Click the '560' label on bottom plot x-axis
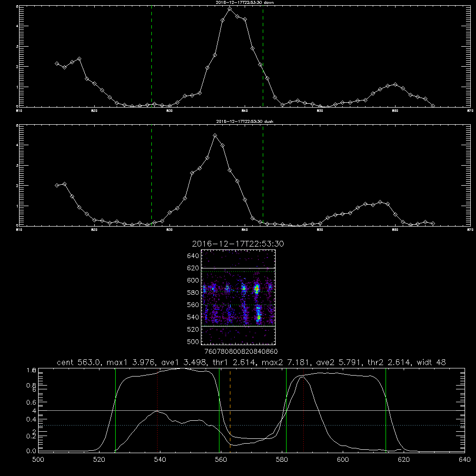The height and width of the screenshot is (476, 476). (221, 460)
